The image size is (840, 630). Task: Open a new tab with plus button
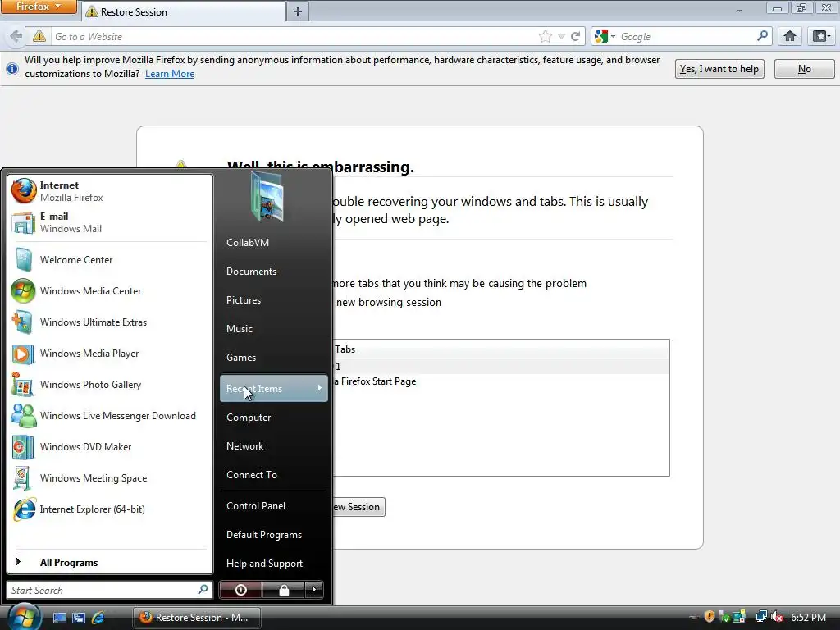coord(298,11)
